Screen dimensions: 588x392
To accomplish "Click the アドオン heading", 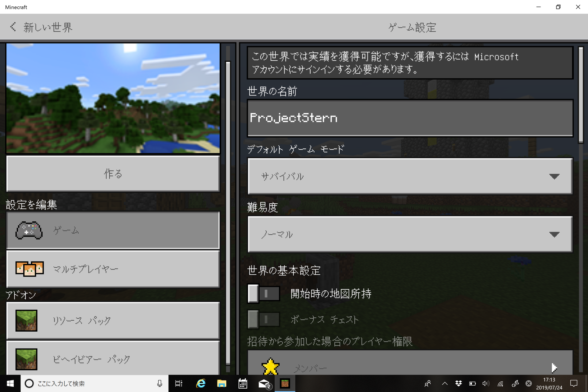I will [x=21, y=295].
